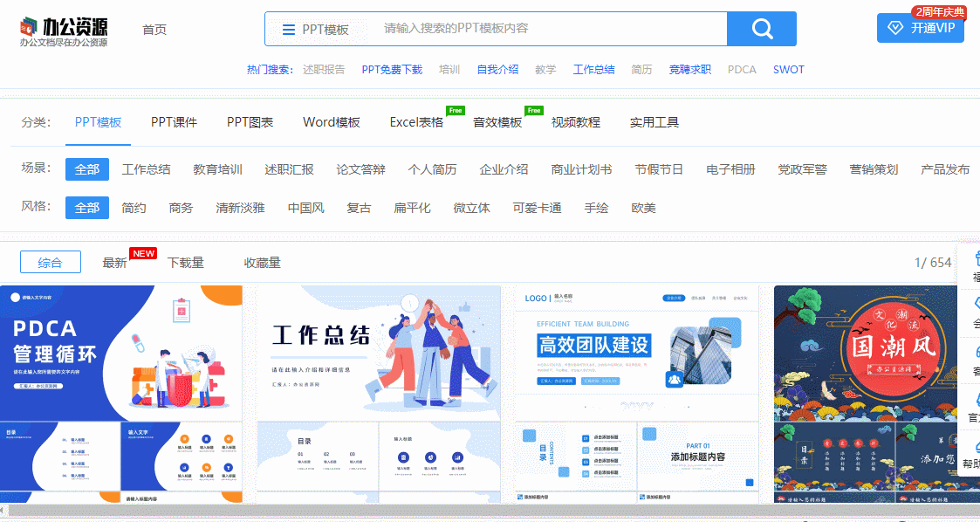
Task: Filter style by 欧美
Action: 643,208
